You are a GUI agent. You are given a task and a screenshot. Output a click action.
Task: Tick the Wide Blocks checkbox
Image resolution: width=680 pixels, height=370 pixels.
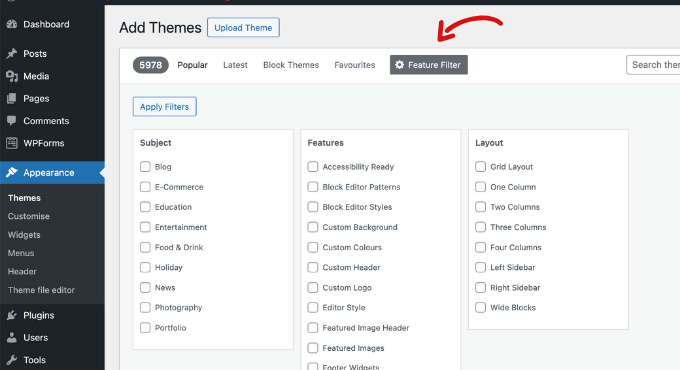click(481, 308)
